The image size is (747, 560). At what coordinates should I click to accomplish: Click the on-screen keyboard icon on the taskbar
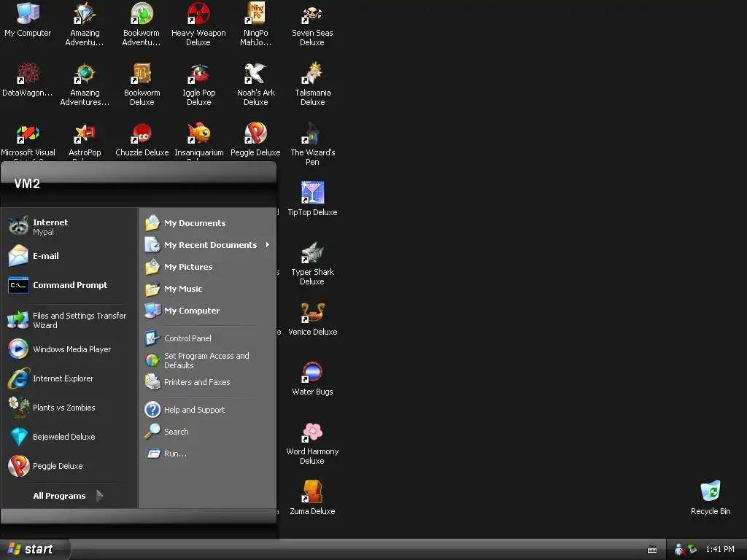[x=652, y=550]
